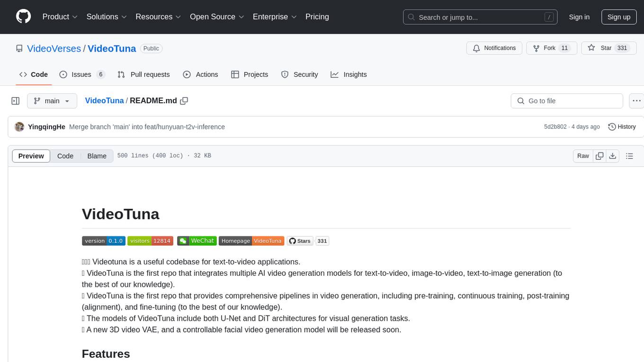Switch to the Code tab

(x=34, y=74)
